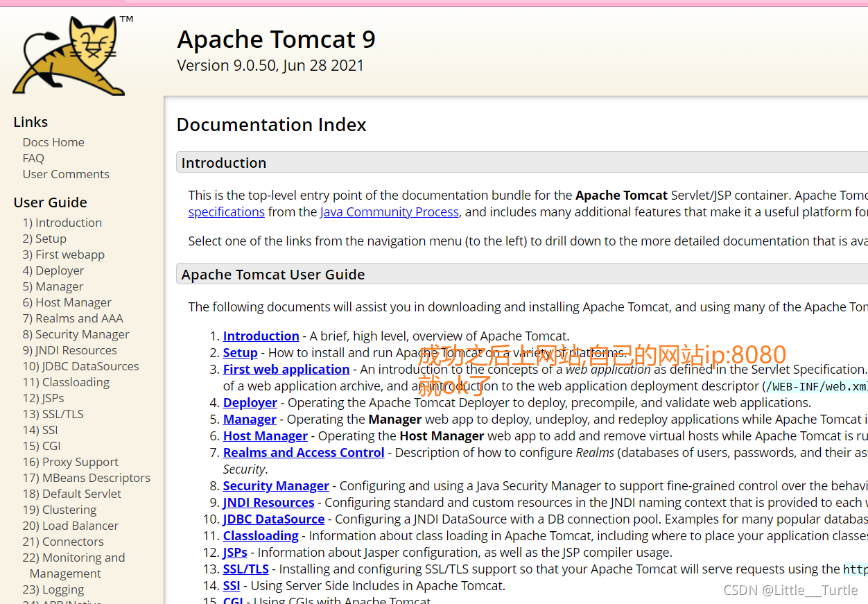Follow the Java Community Process link

(390, 212)
